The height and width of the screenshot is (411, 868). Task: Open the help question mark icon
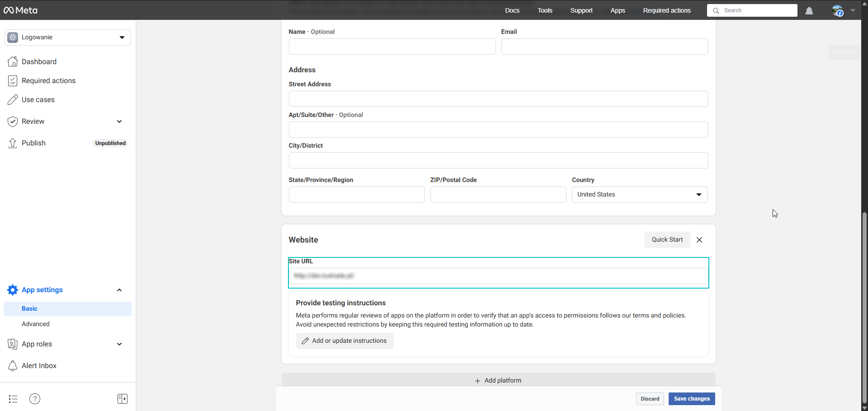point(35,399)
